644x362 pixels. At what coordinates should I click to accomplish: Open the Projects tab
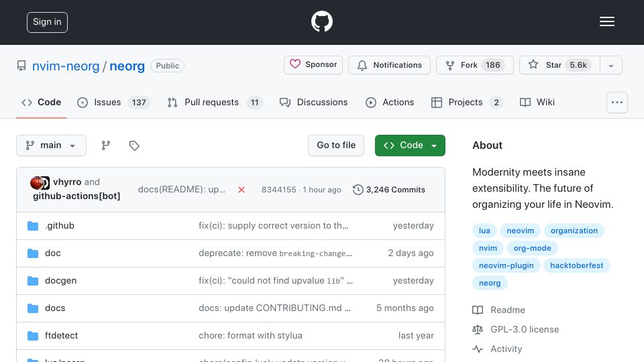click(x=467, y=102)
